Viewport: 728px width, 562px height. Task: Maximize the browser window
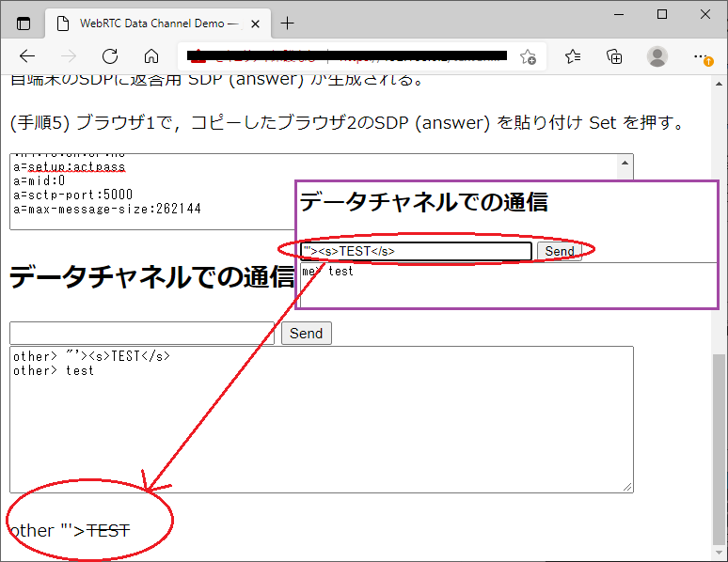click(662, 15)
